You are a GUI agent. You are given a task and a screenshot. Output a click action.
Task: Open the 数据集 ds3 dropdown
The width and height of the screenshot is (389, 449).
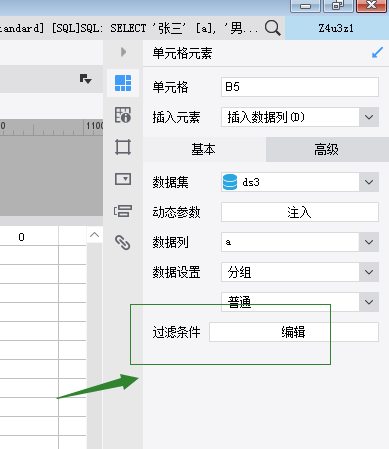coord(369,182)
